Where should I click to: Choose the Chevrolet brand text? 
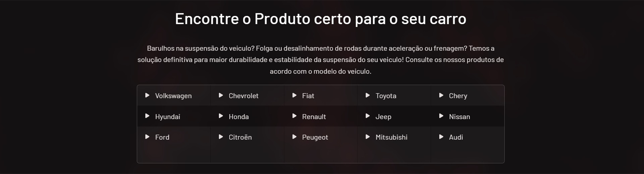pos(243,96)
